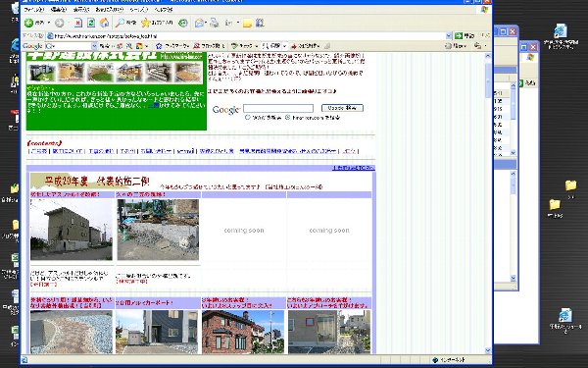Click the red bracketed link under the house photo
The image size is (588, 368).
[x=43, y=285]
